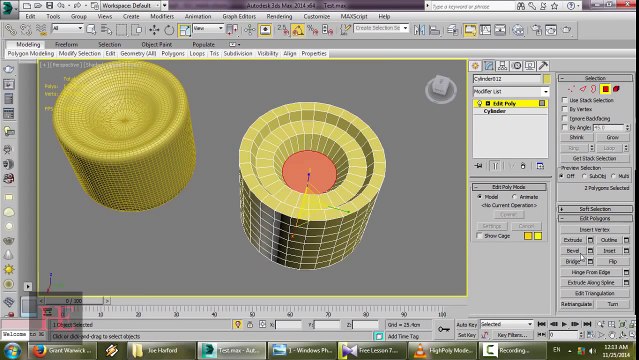Click the Grow selection button
The height and width of the screenshot is (360, 639).
(x=612, y=137)
